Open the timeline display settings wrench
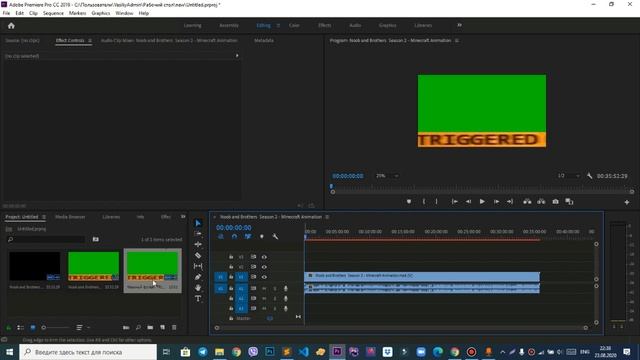Screen dimensions: 640x360 pos(275,237)
